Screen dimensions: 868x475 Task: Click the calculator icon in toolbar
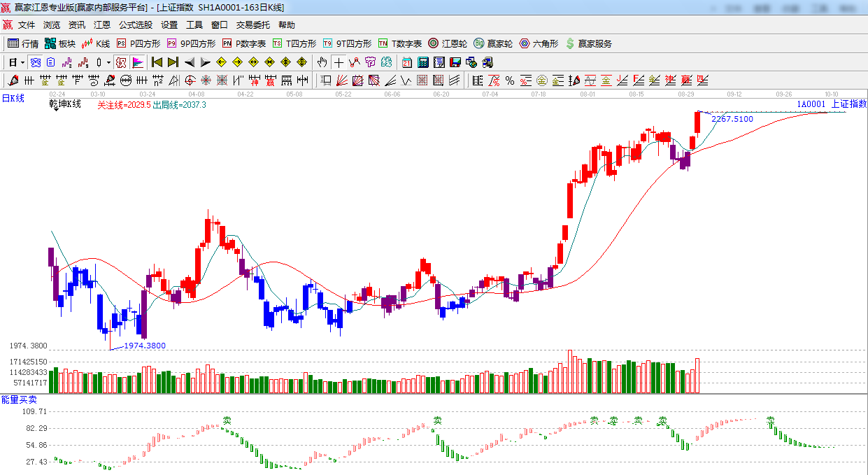coord(422,62)
